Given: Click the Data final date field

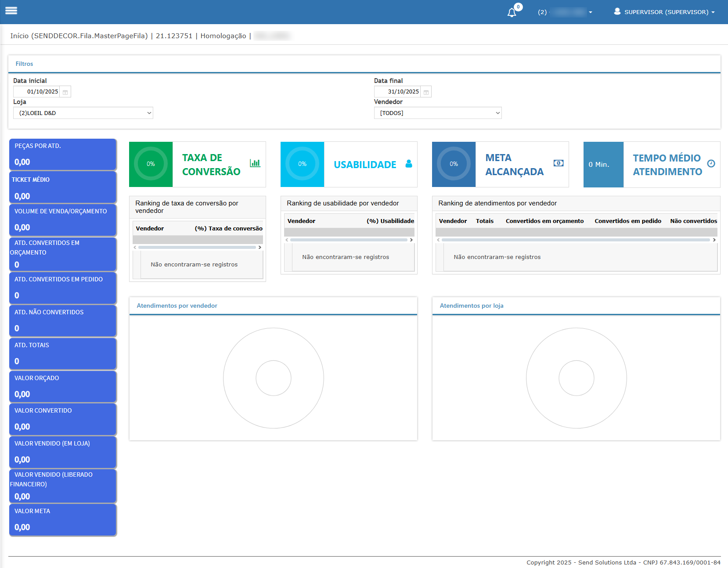Looking at the screenshot, I should pyautogui.click(x=398, y=92).
